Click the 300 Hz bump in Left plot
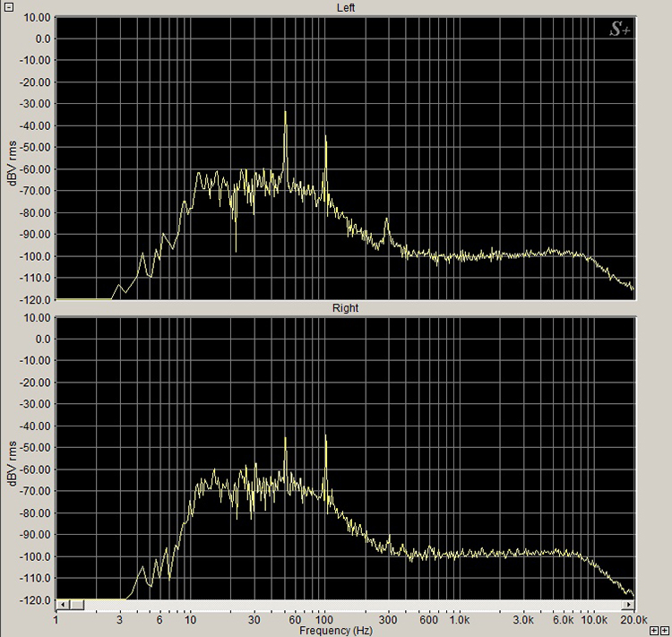 point(387,220)
